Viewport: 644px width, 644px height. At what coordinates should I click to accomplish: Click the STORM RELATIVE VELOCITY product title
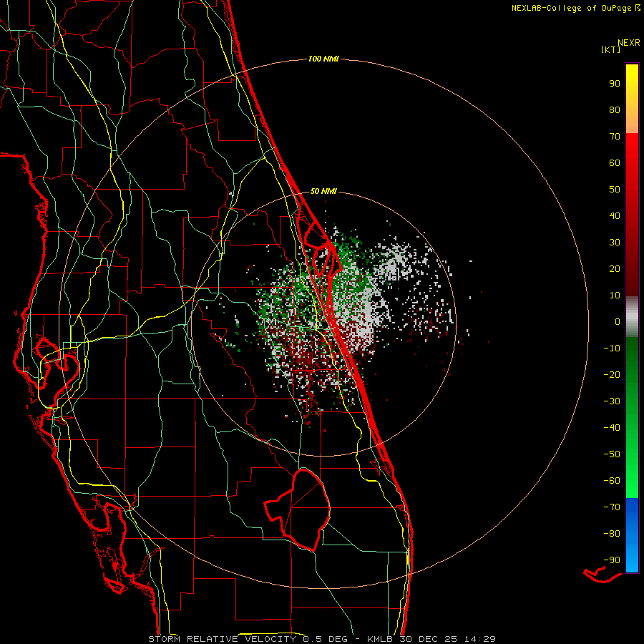click(x=222, y=639)
